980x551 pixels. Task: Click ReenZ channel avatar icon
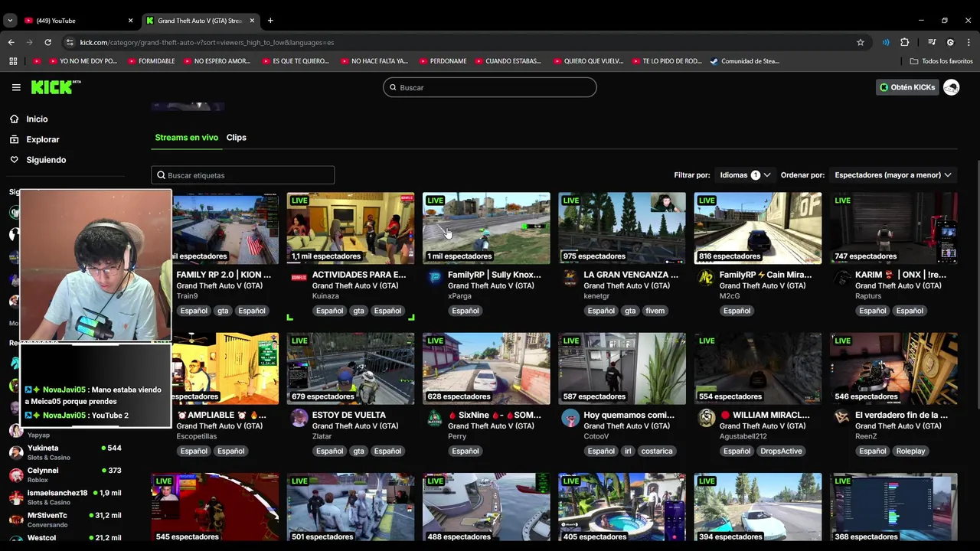(x=841, y=418)
